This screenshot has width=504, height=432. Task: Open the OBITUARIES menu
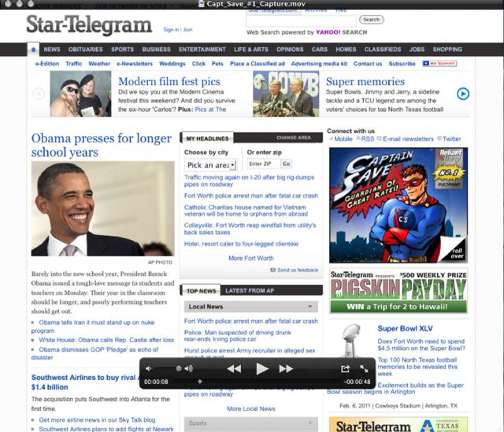click(x=86, y=50)
